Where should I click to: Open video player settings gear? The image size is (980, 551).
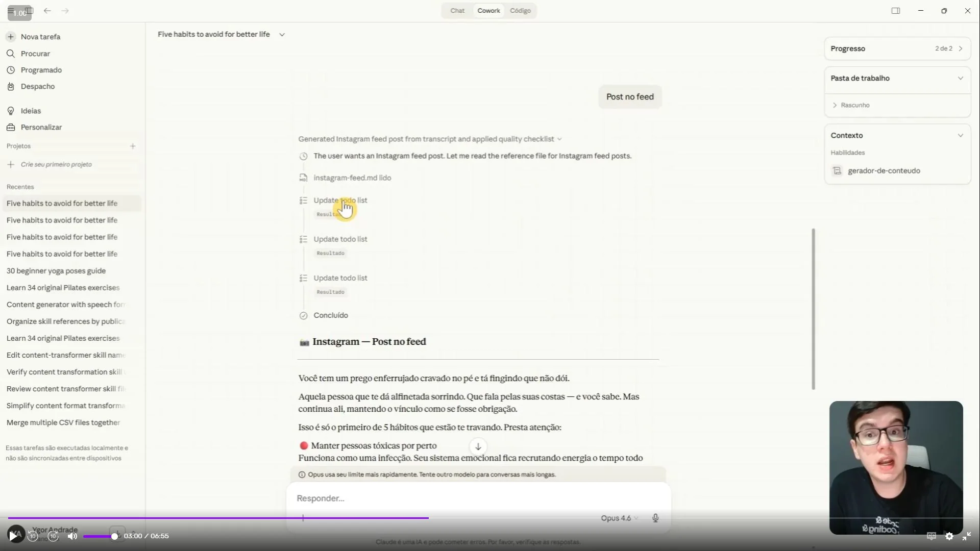click(949, 536)
